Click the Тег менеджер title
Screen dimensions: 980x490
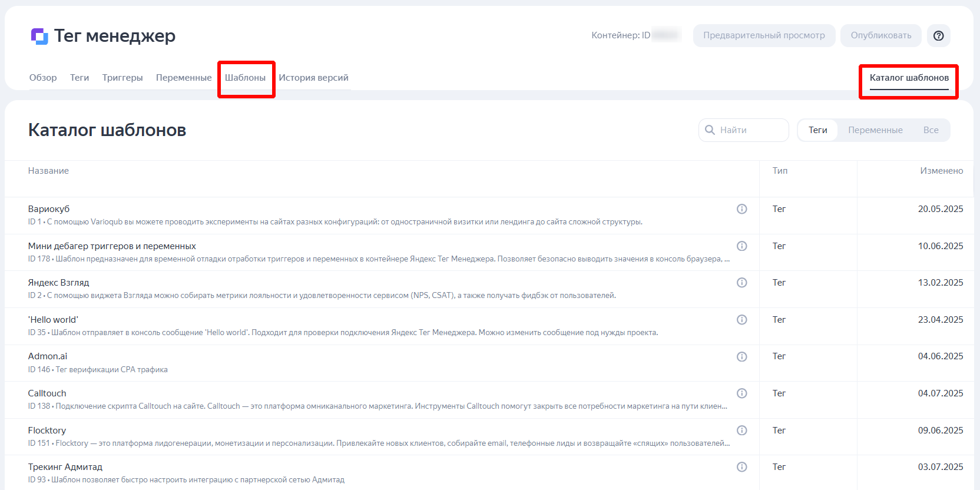click(115, 36)
